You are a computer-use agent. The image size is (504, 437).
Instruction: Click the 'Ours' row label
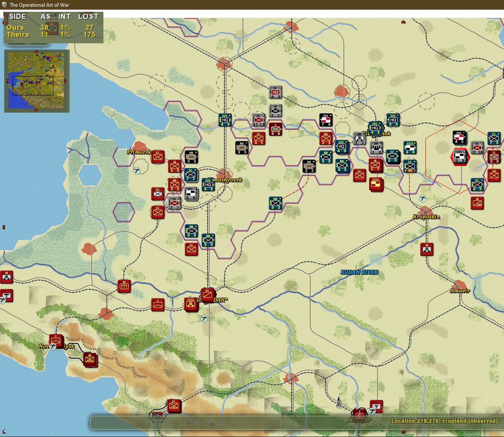point(15,27)
